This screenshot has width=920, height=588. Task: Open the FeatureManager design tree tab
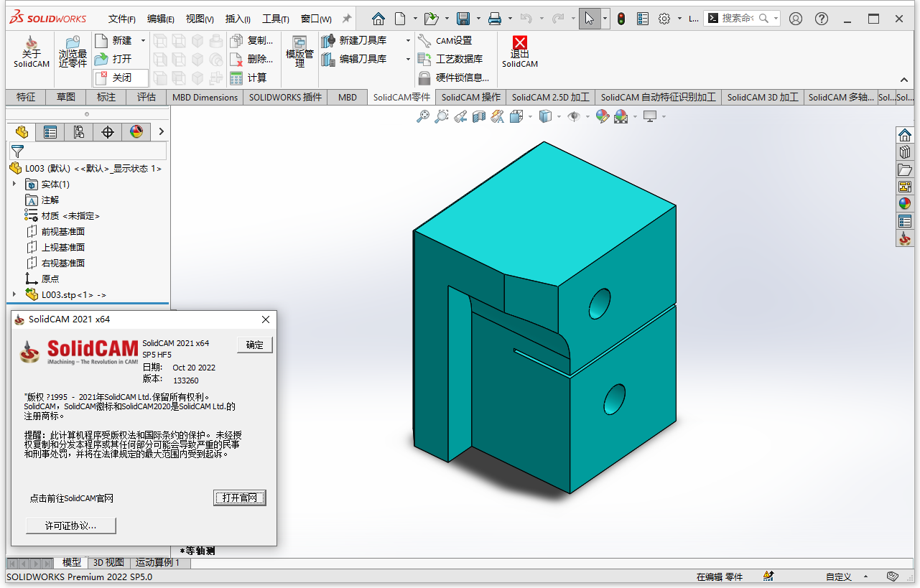coord(22,131)
